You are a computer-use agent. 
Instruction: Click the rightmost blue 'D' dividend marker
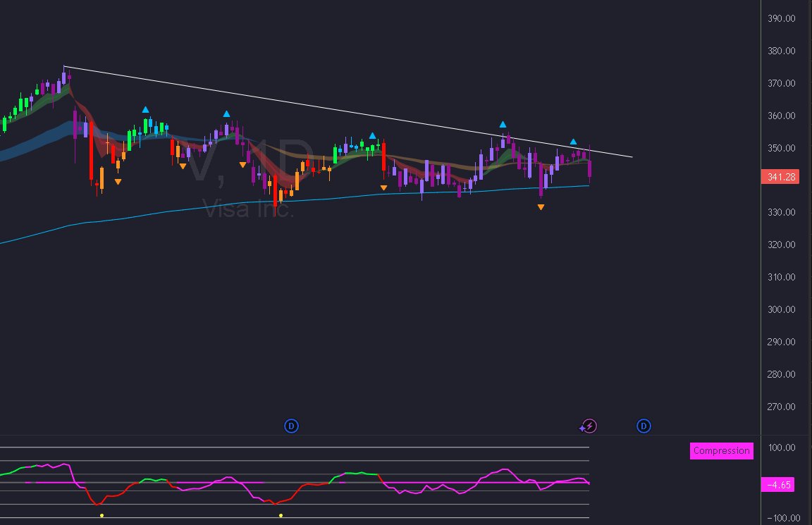[x=644, y=426]
